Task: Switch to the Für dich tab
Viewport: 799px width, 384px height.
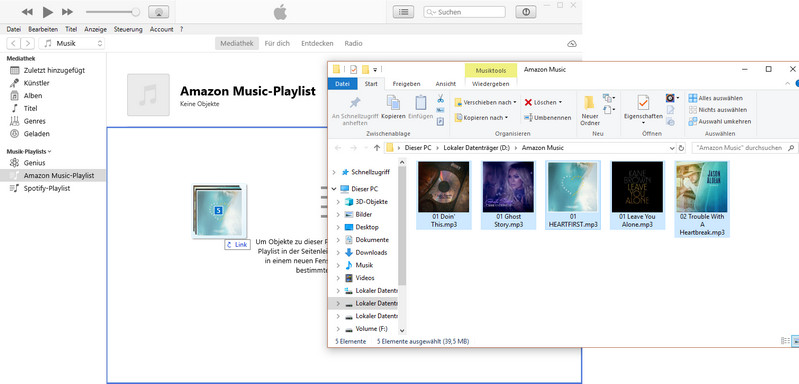Action: coord(277,43)
